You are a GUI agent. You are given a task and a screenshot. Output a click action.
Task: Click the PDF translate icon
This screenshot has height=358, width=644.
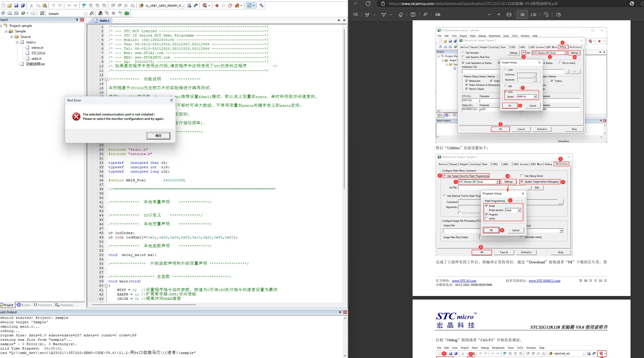(438, 15)
